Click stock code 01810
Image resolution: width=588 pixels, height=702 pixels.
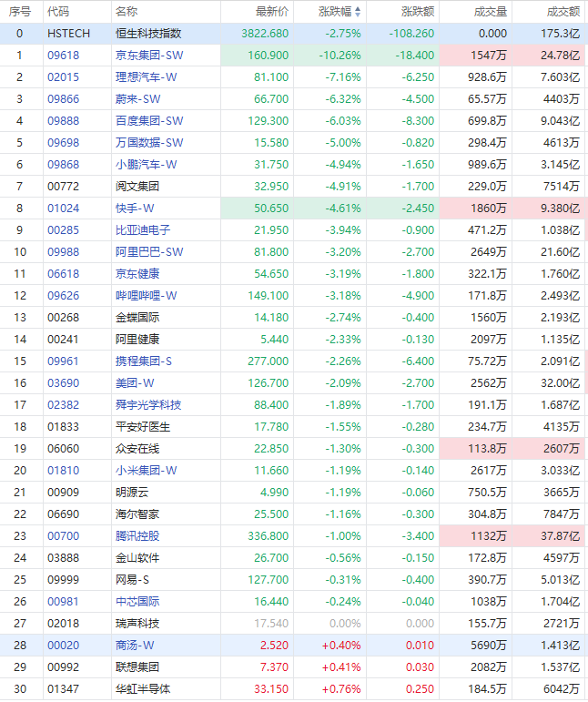click(63, 471)
